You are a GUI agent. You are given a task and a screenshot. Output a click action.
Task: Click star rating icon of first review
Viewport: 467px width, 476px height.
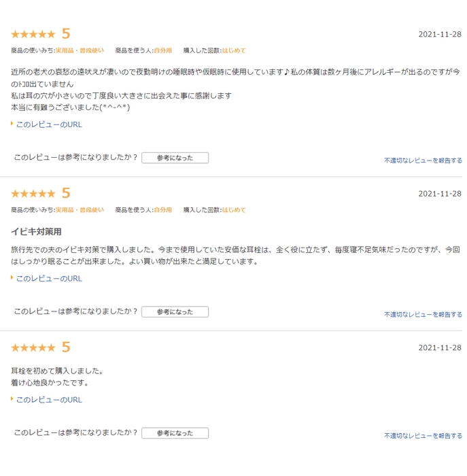(x=33, y=34)
